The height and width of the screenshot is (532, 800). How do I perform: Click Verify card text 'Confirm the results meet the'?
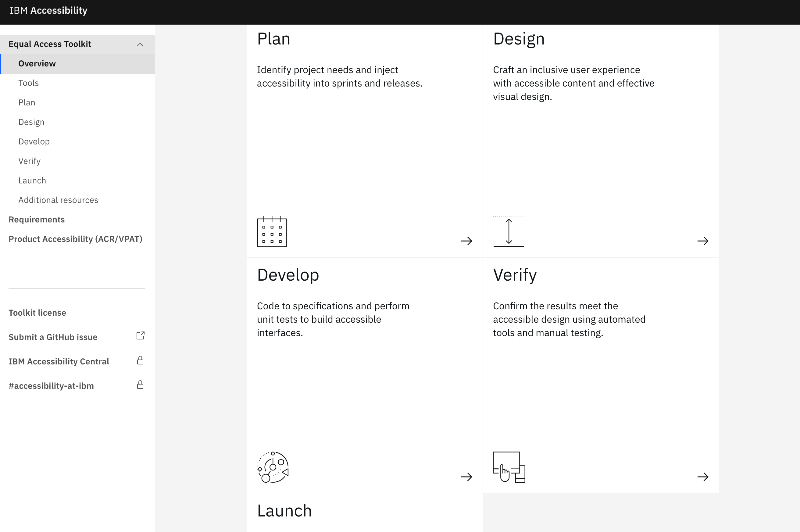point(555,306)
